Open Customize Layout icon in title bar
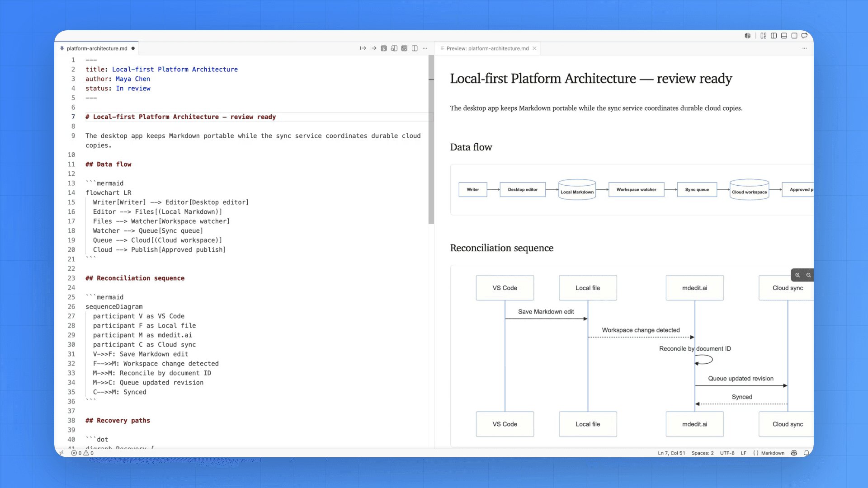The width and height of the screenshot is (868, 488). [764, 36]
